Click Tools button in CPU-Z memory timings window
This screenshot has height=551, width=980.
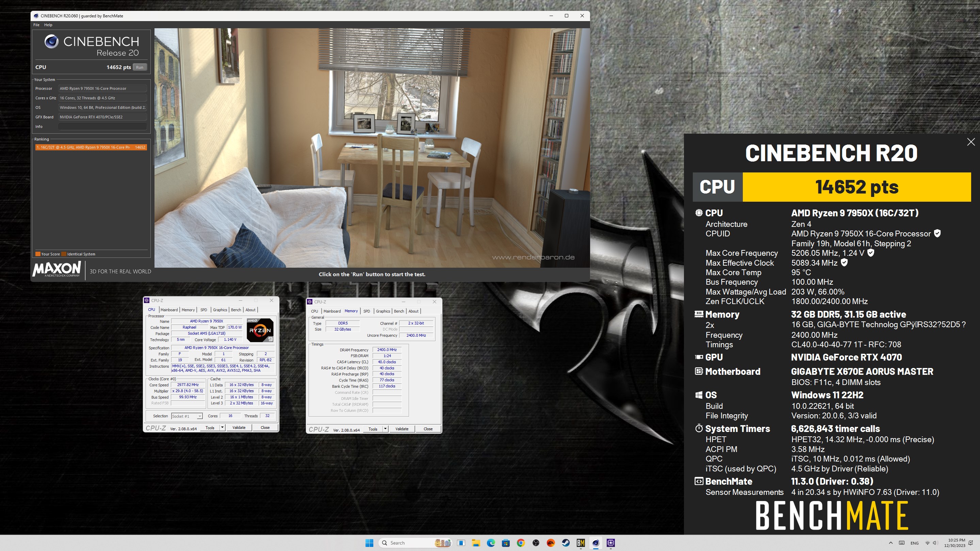pyautogui.click(x=373, y=429)
